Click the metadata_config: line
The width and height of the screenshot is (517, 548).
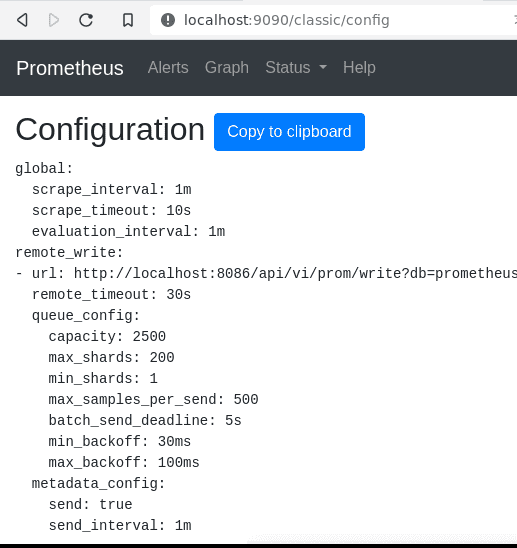pyautogui.click(x=98, y=483)
